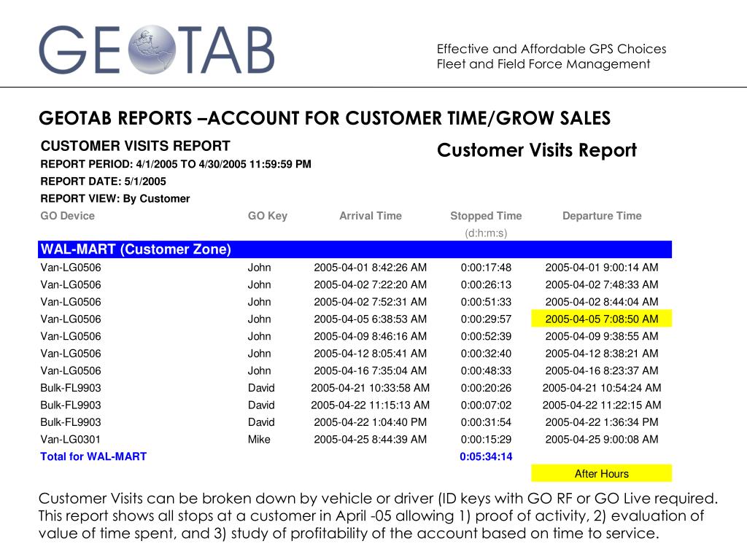The width and height of the screenshot is (747, 560).
Task: Click arrival time 2005-04-01 8:42:26 AM
Action: (370, 267)
